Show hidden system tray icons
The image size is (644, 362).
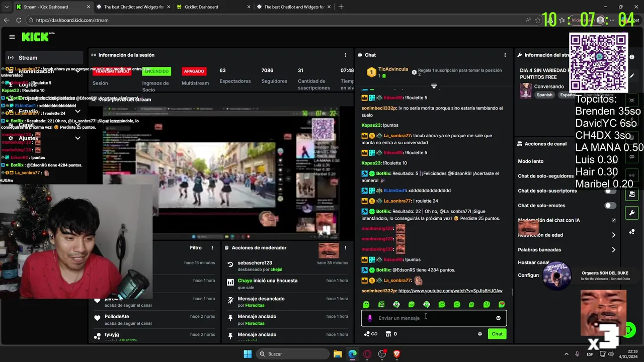click(x=567, y=354)
